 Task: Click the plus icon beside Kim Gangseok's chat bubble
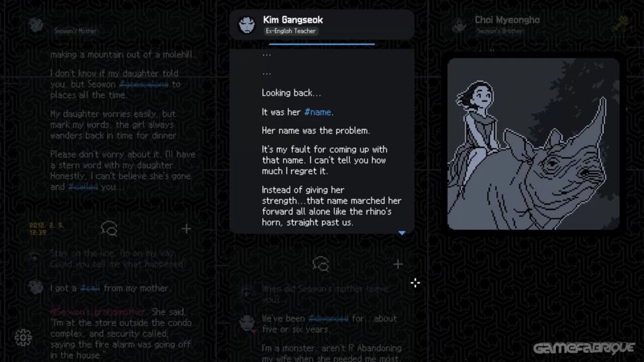[x=398, y=264]
